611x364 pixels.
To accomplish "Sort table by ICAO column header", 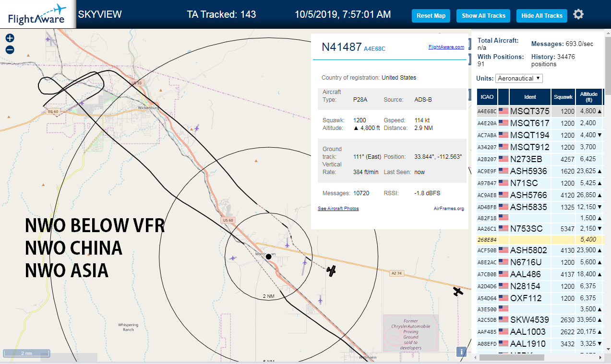I will pyautogui.click(x=487, y=97).
